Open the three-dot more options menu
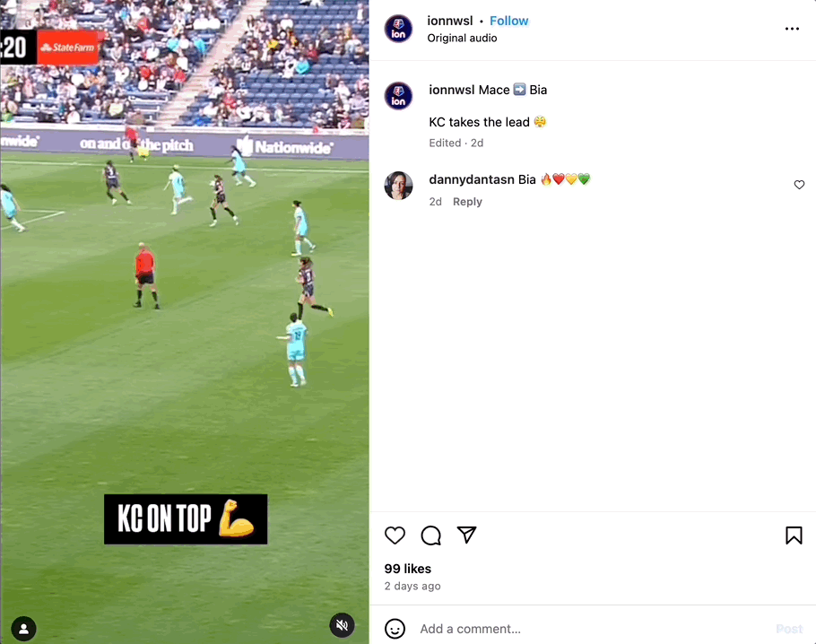This screenshot has width=816, height=644. point(792,29)
